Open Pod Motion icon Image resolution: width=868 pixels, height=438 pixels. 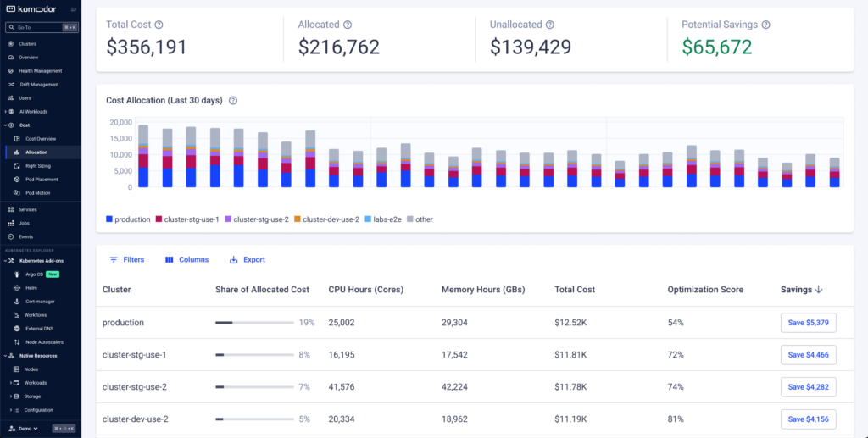tap(17, 193)
